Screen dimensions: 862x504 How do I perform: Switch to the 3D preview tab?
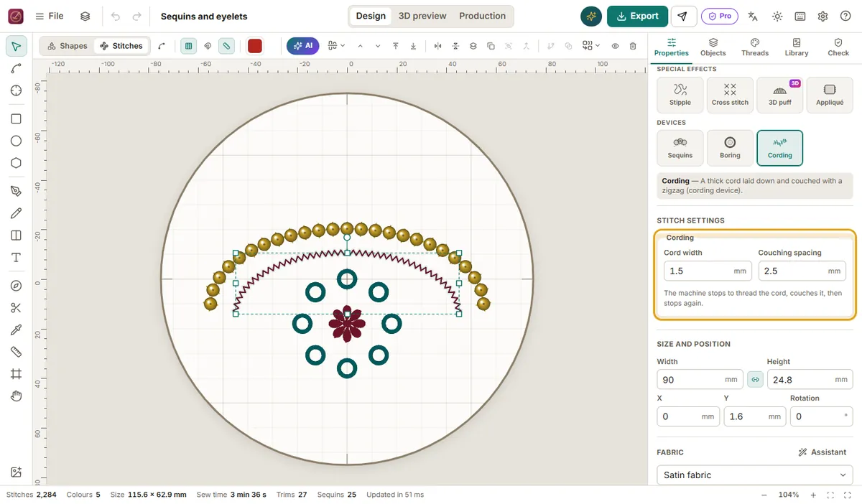click(x=422, y=17)
